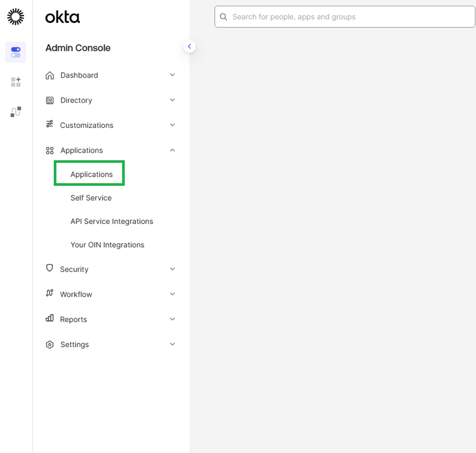Click the Directory contact book icon
476x453 pixels.
point(50,101)
